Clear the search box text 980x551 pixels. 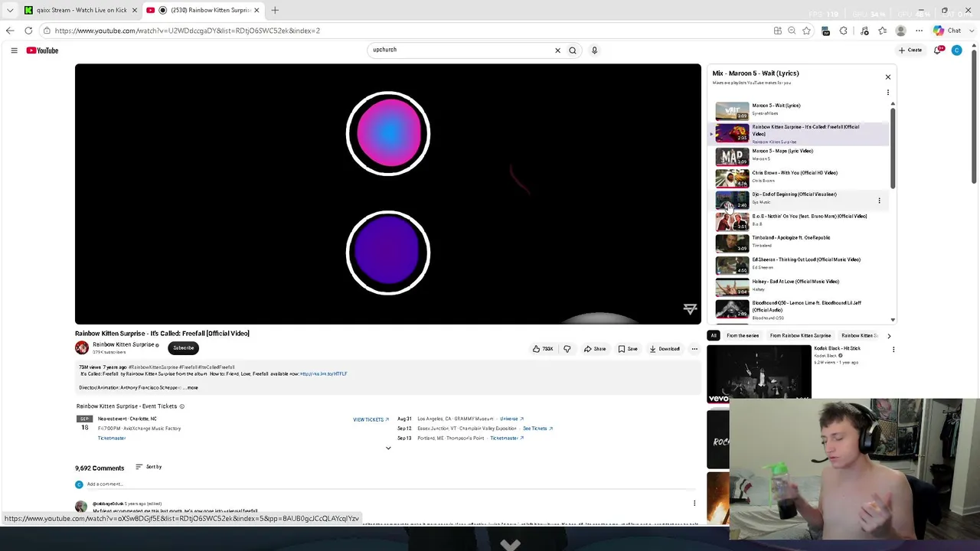[557, 51]
